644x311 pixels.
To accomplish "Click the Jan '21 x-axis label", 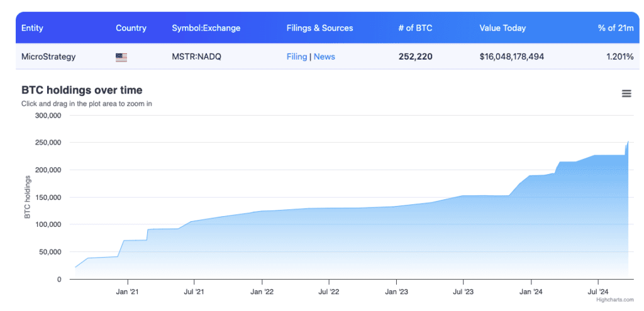I will click(128, 292).
